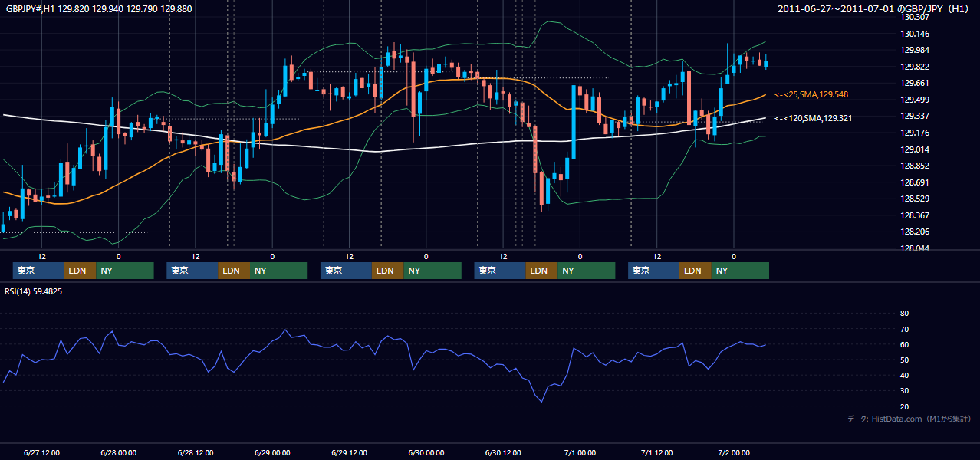
Task: Click the HistData.com data source note
Action: click(x=909, y=419)
